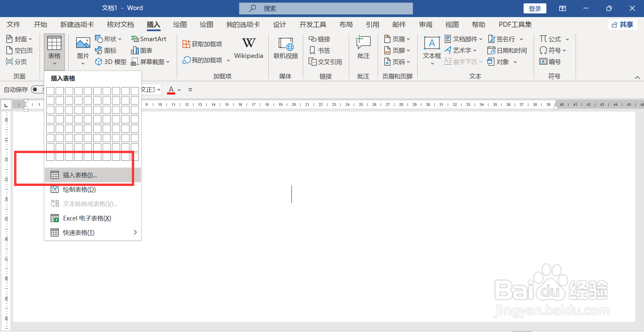Insert a Blank Page (空白页)
The image size is (644, 332).
(19, 51)
